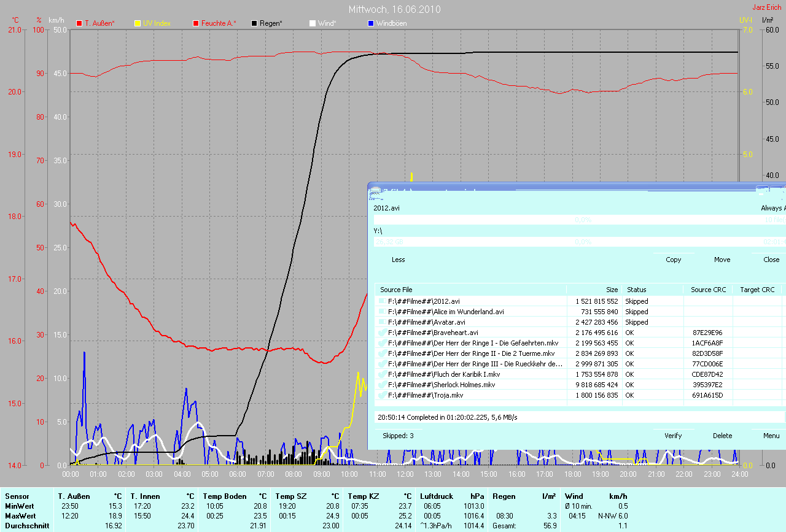
Task: Click the checkmark icon beside Braveheart.avi
Action: [383, 333]
